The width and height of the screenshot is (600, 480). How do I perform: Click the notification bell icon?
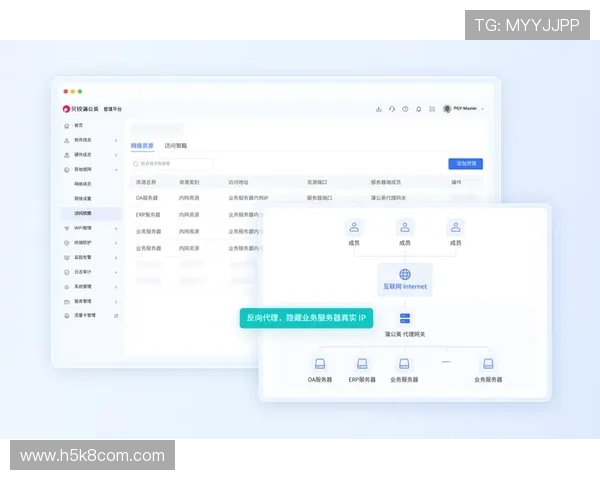[x=418, y=108]
